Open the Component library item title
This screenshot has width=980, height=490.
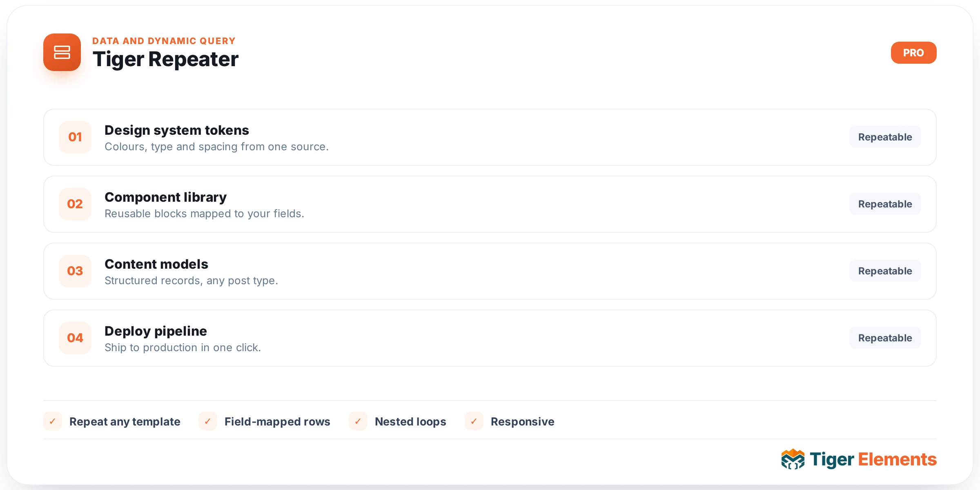coord(165,197)
